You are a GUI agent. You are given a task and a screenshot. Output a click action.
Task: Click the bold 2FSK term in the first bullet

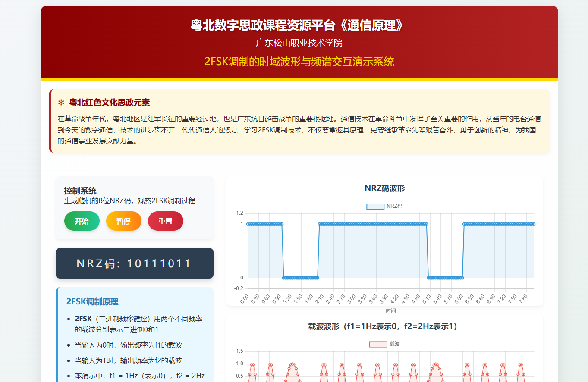pos(83,319)
